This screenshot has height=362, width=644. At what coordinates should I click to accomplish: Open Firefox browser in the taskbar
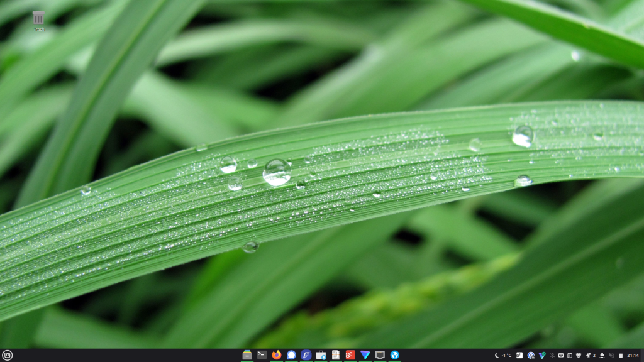[x=277, y=355]
